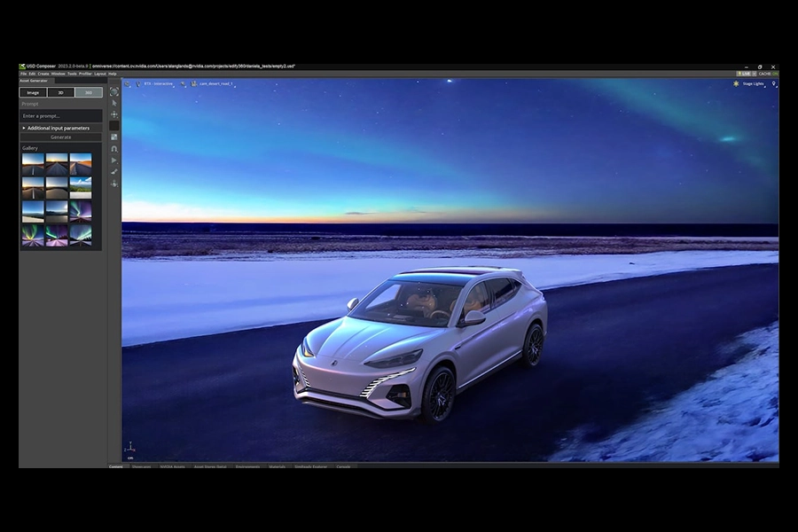
Task: Open the viewport display options icon
Action: [x=184, y=84]
